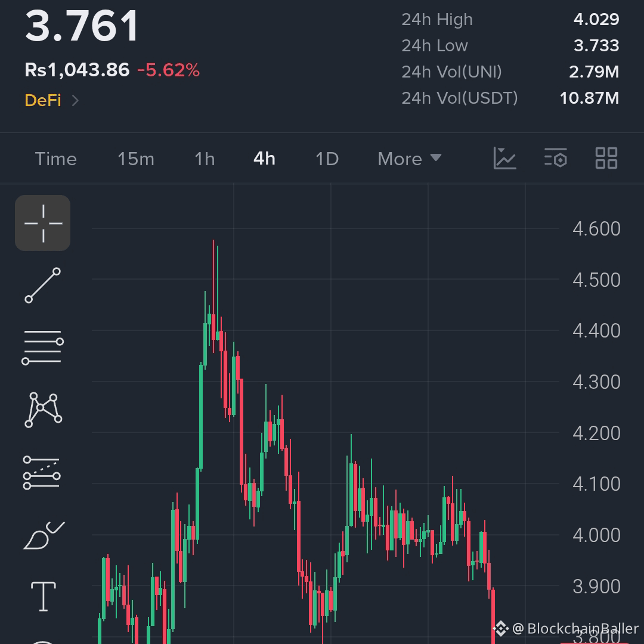This screenshot has width=644, height=644.
Task: Select the long/short position measuring tool
Action: coord(42,473)
